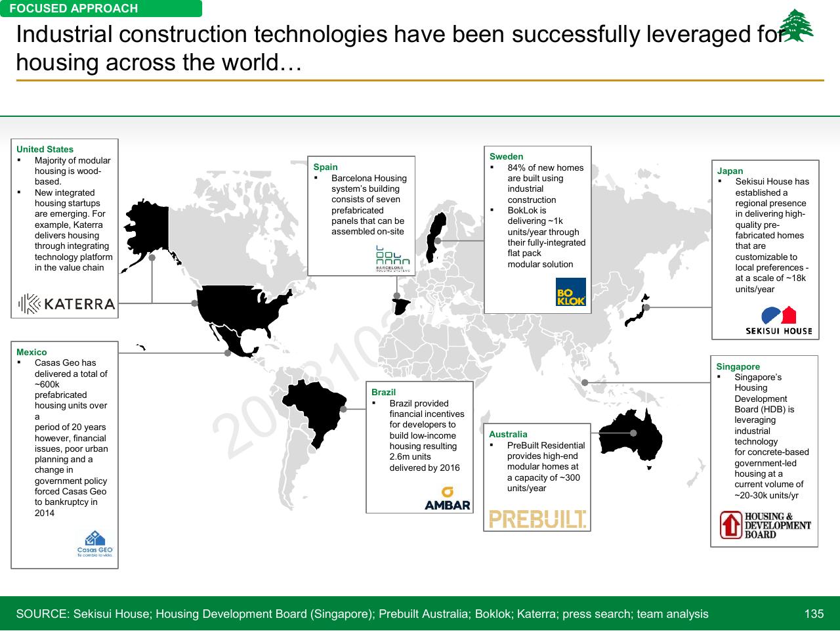Click the FOCUSED APPROACH green label
The height and width of the screenshot is (631, 840).
click(x=101, y=9)
